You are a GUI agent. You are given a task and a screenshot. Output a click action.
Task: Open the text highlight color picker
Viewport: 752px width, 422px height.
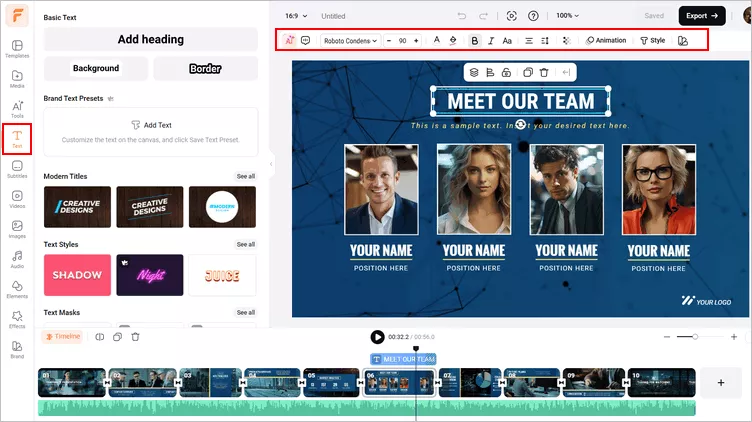[x=453, y=40]
